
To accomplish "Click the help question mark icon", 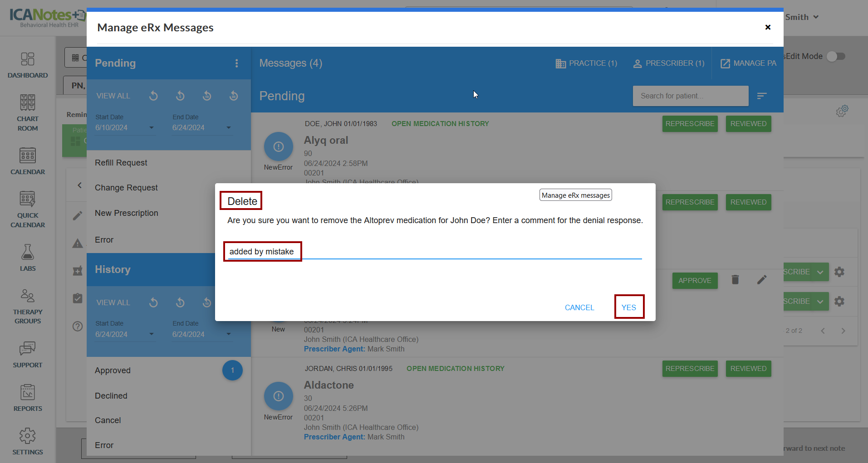I will (78, 327).
